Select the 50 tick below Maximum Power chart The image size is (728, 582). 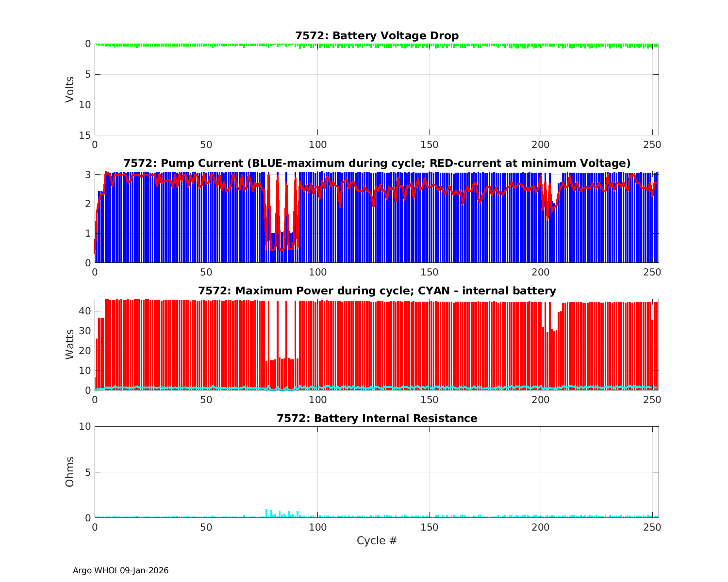(x=206, y=400)
